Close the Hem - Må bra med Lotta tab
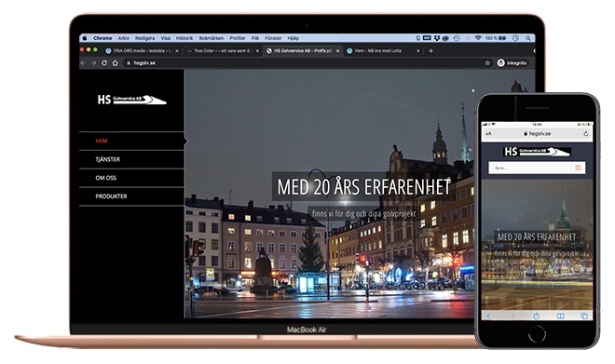 tap(418, 51)
